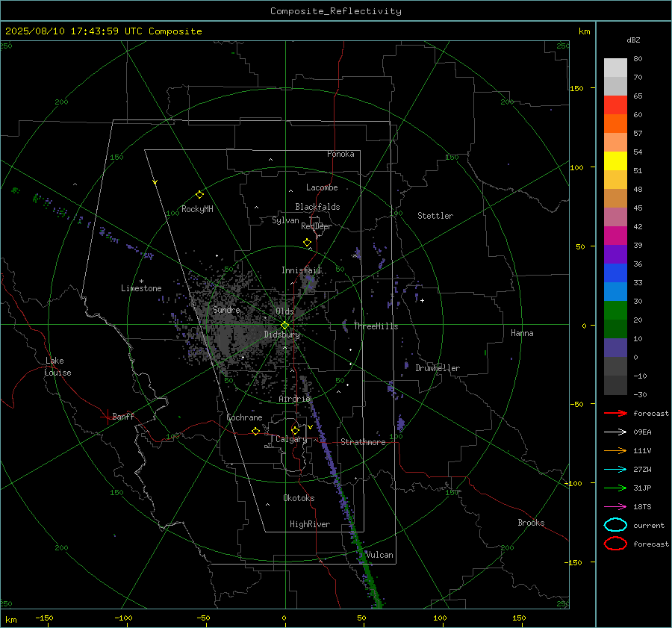This screenshot has height=628, width=672.
Task: Click the RedDeer city label
Action: pos(317,226)
